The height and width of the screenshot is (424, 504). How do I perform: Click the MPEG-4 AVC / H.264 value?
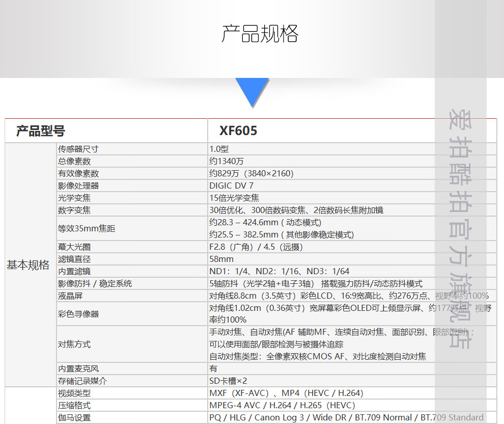(282, 405)
